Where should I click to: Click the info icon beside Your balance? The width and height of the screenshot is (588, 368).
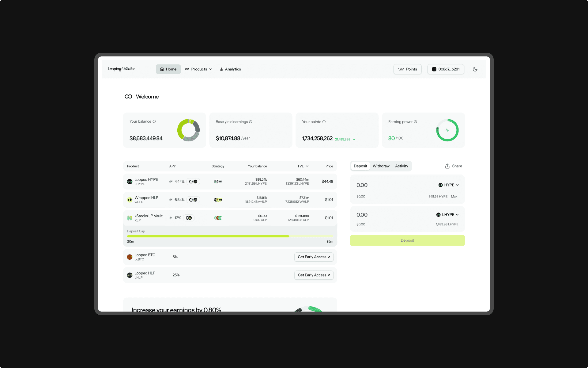pos(154,121)
